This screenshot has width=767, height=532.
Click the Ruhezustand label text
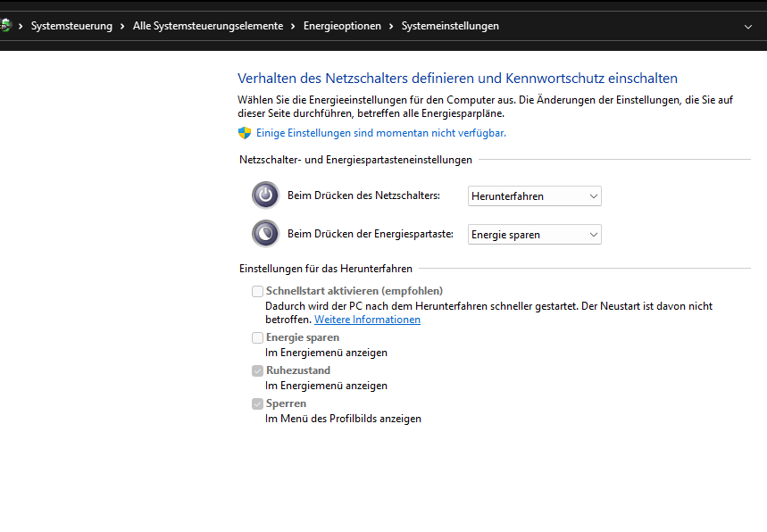tap(298, 370)
